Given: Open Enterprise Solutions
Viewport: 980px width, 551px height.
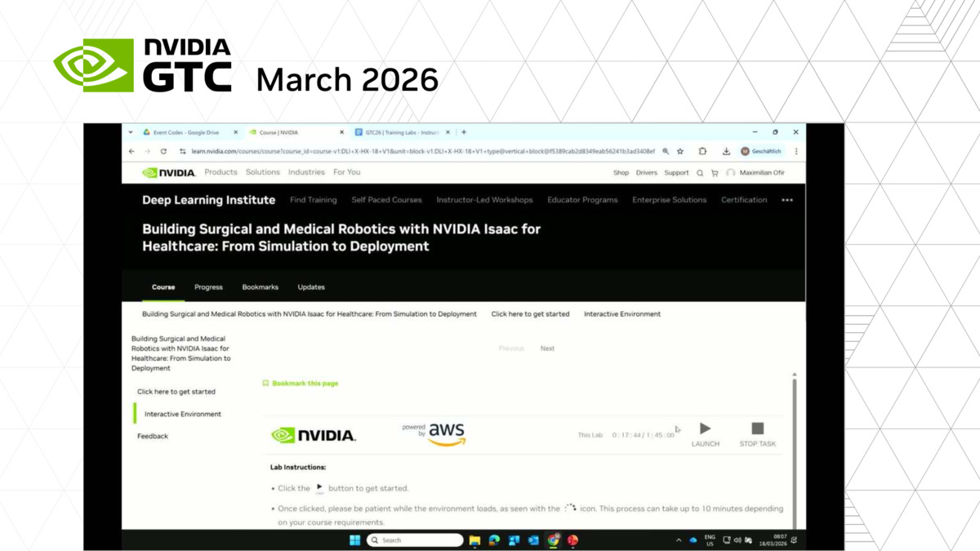Looking at the screenshot, I should point(670,200).
